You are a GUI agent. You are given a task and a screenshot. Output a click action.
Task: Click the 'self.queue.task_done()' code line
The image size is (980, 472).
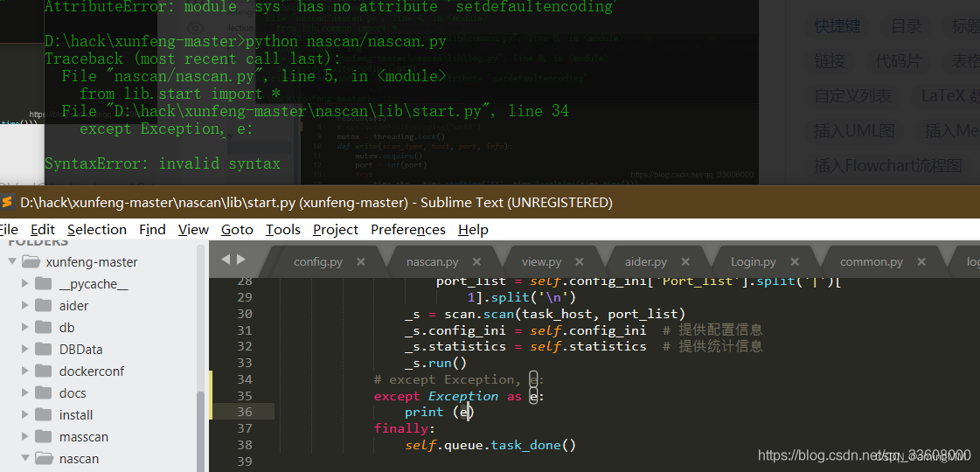point(490,445)
